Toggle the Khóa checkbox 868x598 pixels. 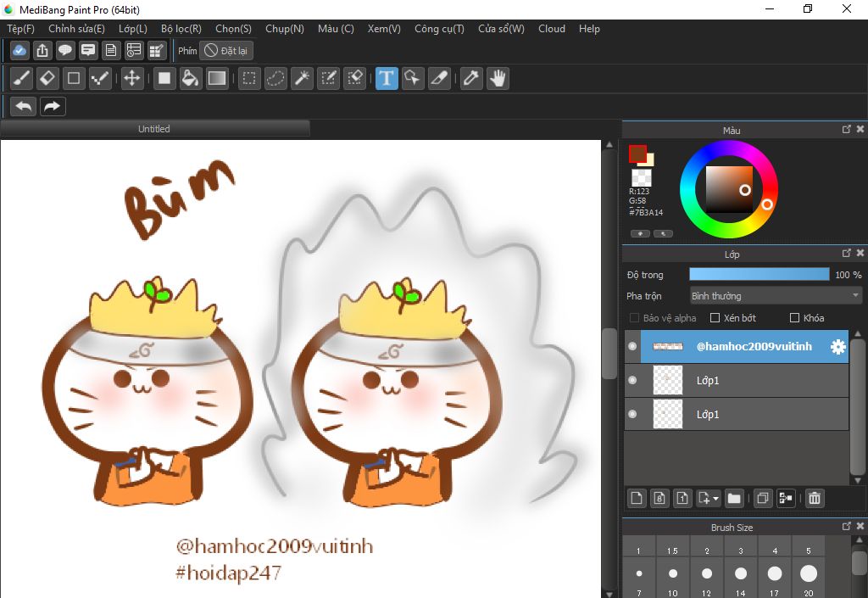point(794,318)
